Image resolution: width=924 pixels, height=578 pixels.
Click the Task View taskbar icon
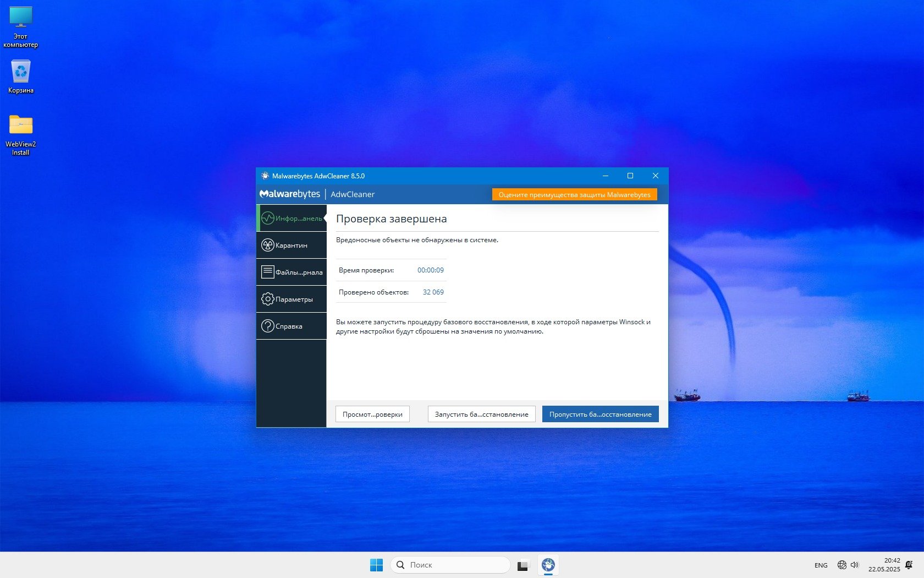522,565
